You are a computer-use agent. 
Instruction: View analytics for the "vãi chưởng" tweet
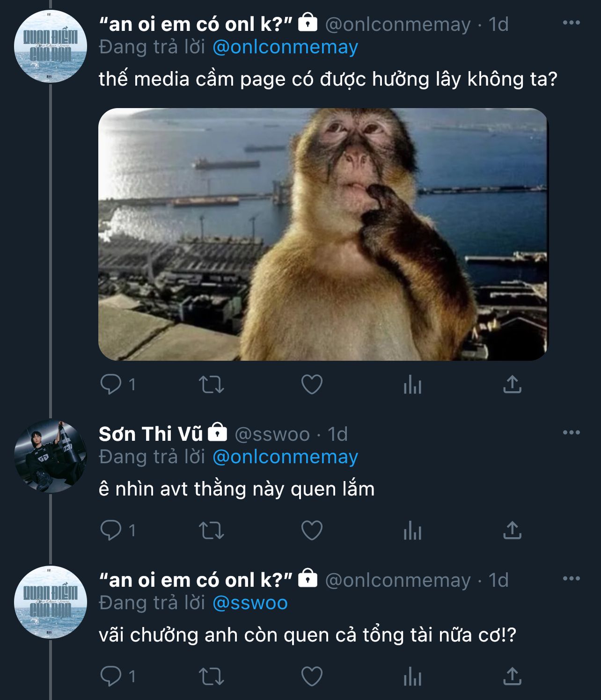pos(412,677)
